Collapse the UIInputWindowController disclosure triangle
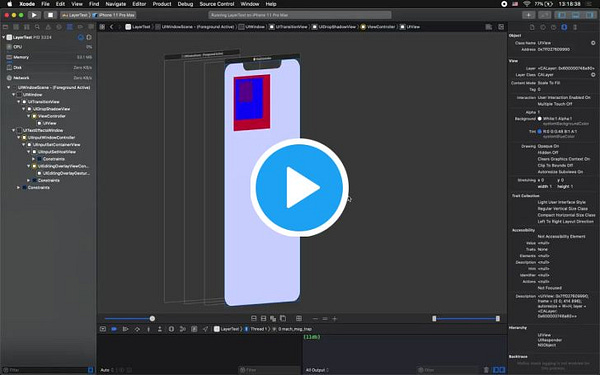 click(18, 137)
